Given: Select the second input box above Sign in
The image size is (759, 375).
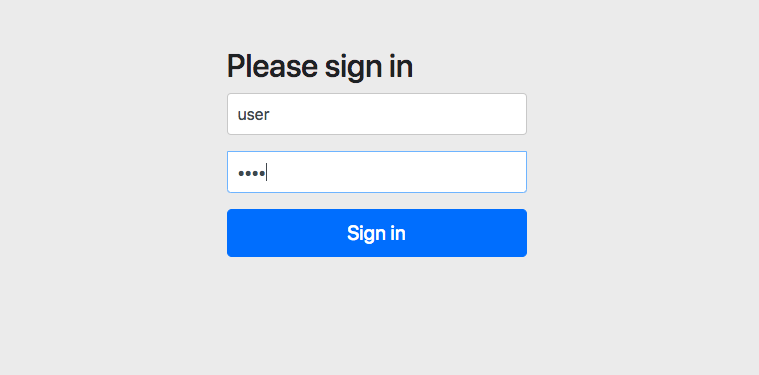Looking at the screenshot, I should coord(377,172).
